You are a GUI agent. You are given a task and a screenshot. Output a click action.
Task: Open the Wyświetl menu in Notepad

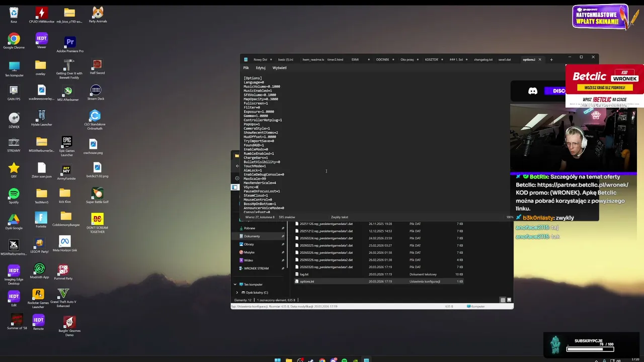279,68
